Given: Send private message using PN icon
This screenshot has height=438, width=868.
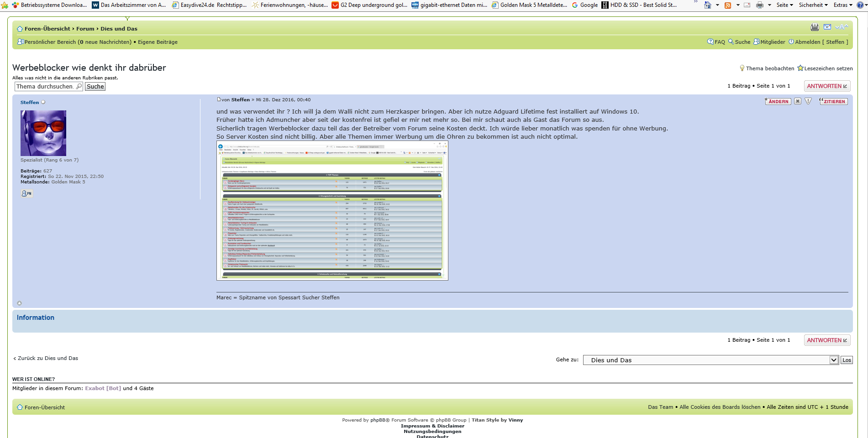Looking at the screenshot, I should [x=27, y=193].
